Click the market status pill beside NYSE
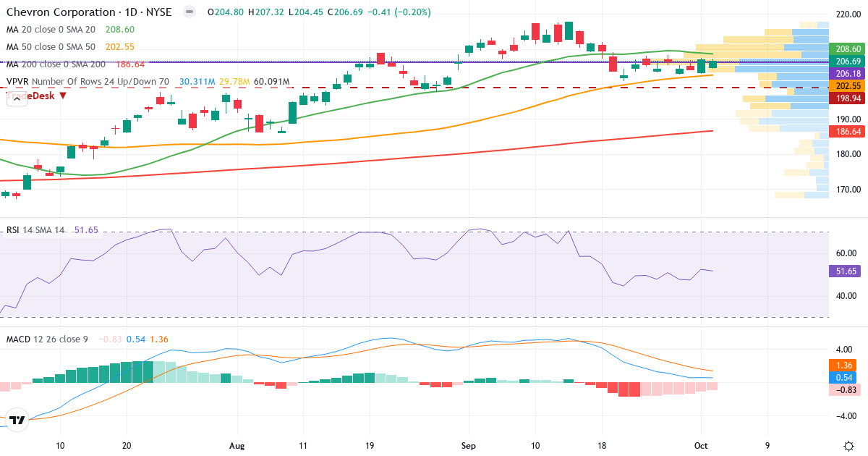Image resolution: width=868 pixels, height=456 pixels. 190,12
